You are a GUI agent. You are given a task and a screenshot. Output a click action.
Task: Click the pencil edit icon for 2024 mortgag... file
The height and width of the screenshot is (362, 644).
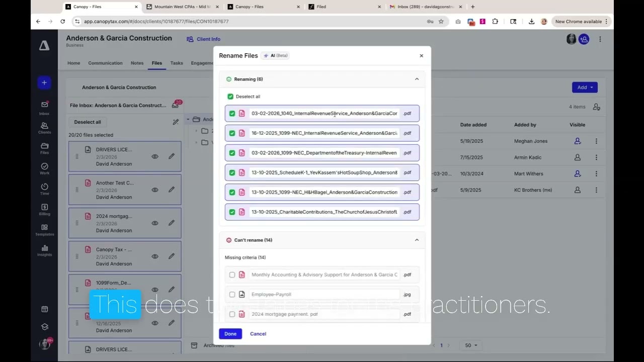(172, 223)
